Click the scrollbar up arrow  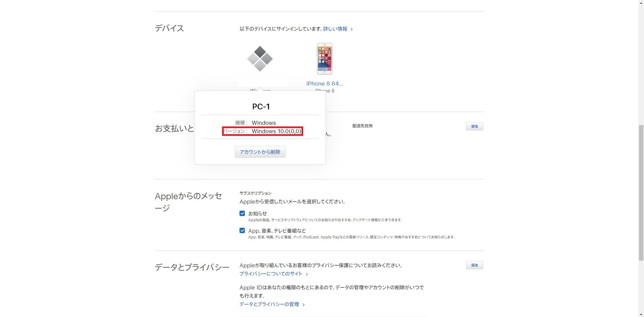click(x=641, y=3)
